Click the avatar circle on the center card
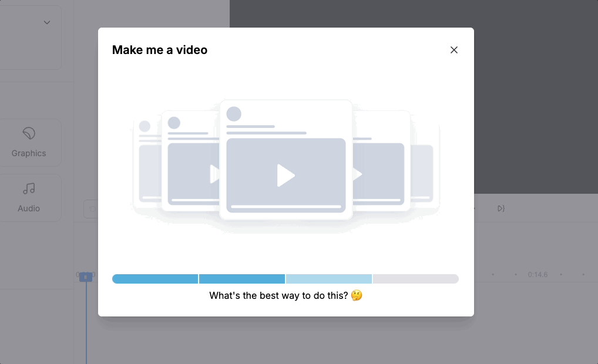Viewport: 598px width, 364px height. 234,114
